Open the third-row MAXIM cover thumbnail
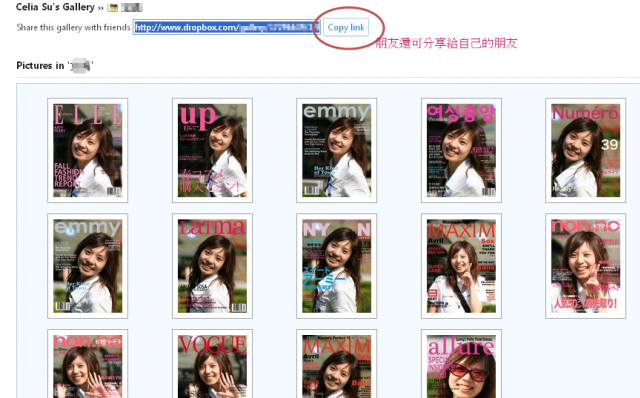 336,364
